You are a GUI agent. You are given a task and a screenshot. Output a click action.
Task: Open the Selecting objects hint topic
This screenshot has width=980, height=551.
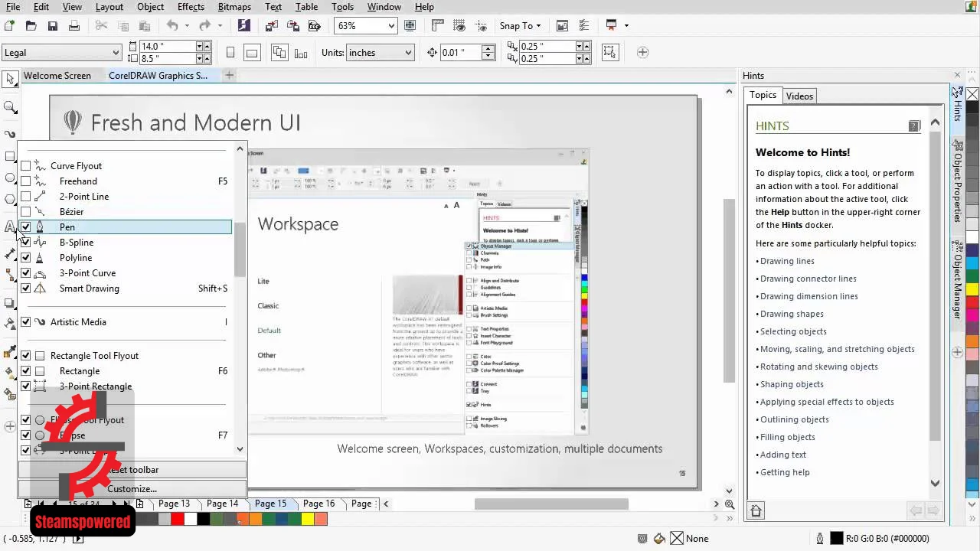pyautogui.click(x=793, y=331)
